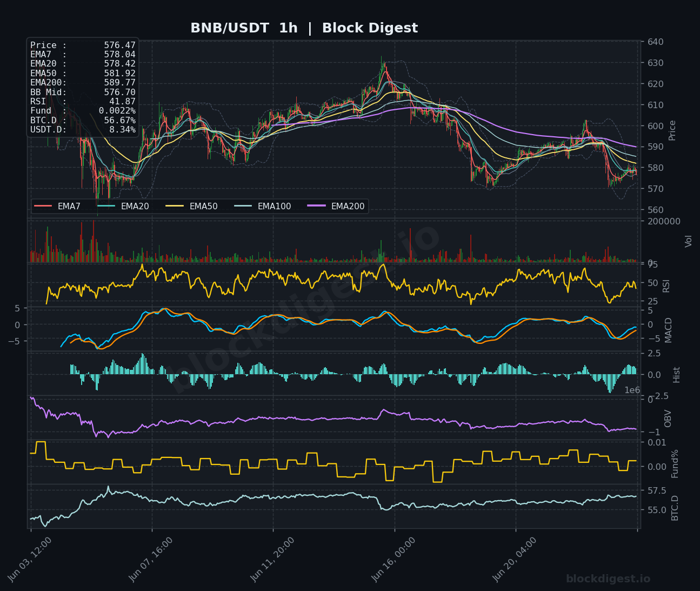The width and height of the screenshot is (700, 591).
Task: Click the 'OBV' axis label
Action: (668, 419)
